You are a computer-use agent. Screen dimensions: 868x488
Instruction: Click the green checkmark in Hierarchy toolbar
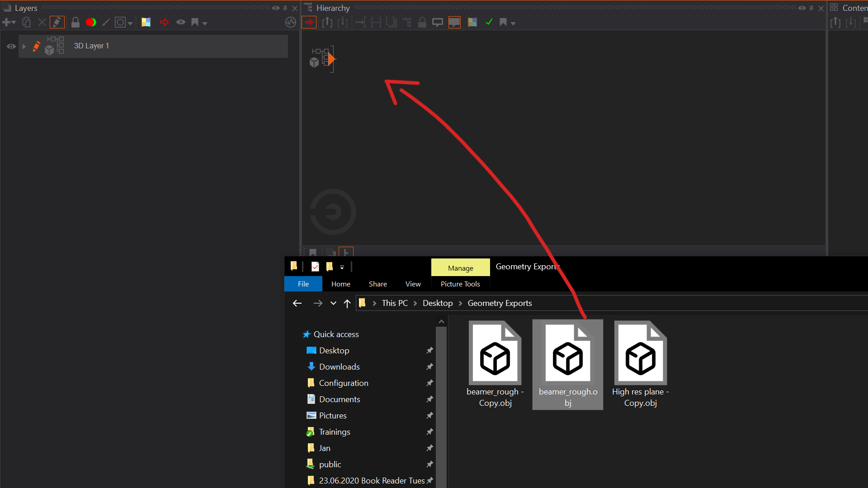489,22
